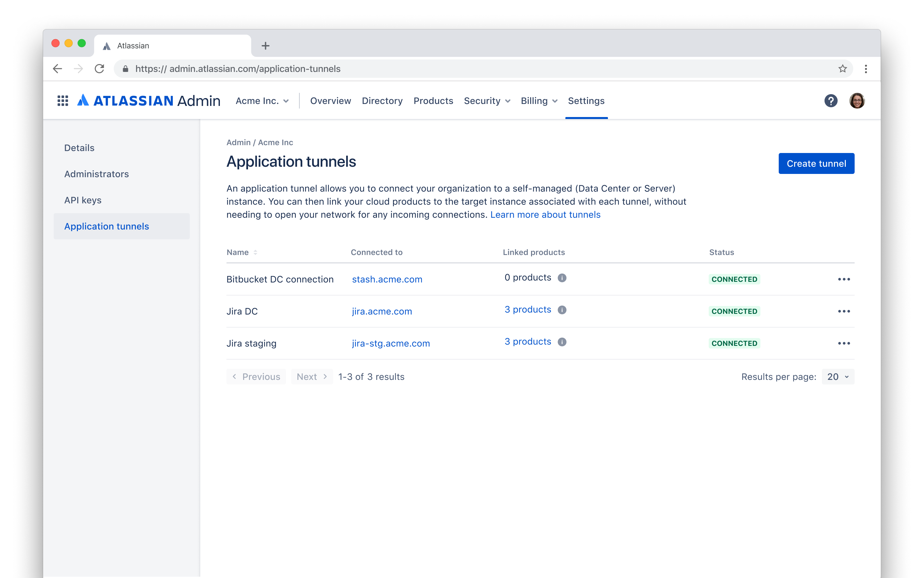
Task: Click Bitbucket DC connection name
Action: coord(280,279)
